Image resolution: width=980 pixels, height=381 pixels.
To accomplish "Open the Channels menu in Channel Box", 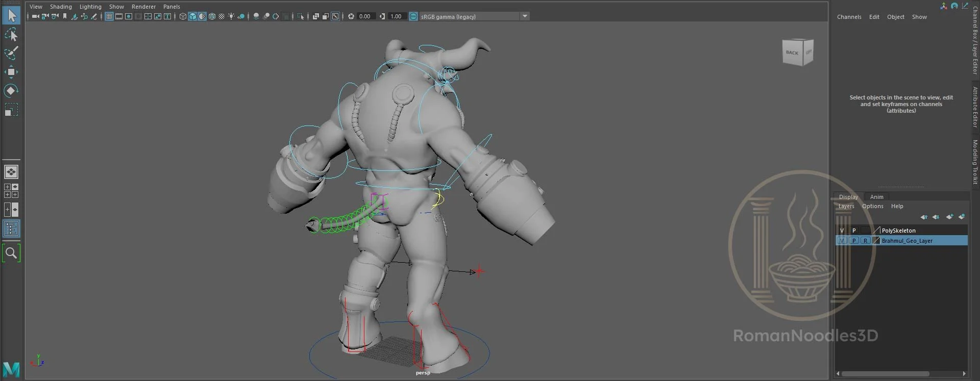I will coord(849,17).
